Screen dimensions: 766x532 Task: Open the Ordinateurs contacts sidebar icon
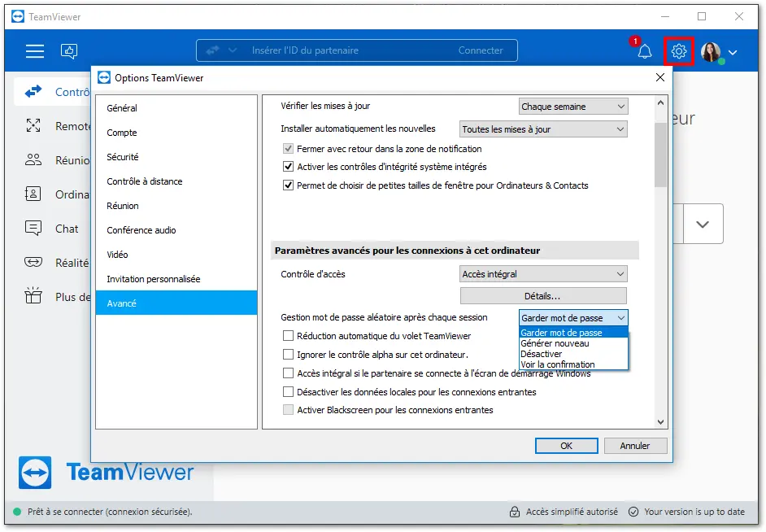(33, 194)
